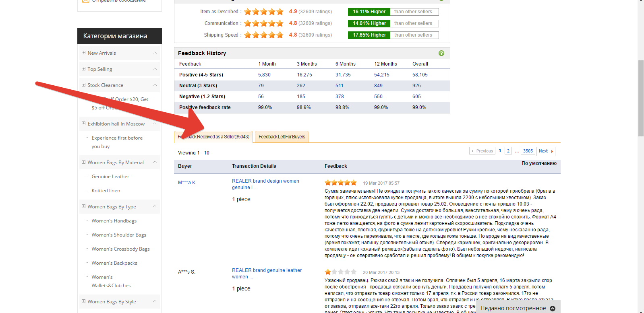Jump to feedback page 3505
Image resolution: width=644 pixels, height=313 pixels.
click(x=528, y=151)
